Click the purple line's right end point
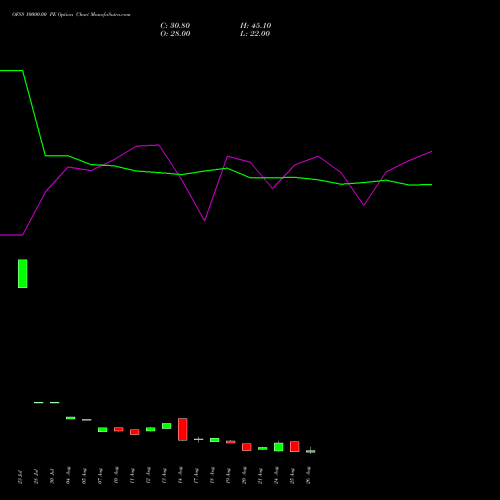The height and width of the screenshot is (500, 500). pyautogui.click(x=432, y=151)
